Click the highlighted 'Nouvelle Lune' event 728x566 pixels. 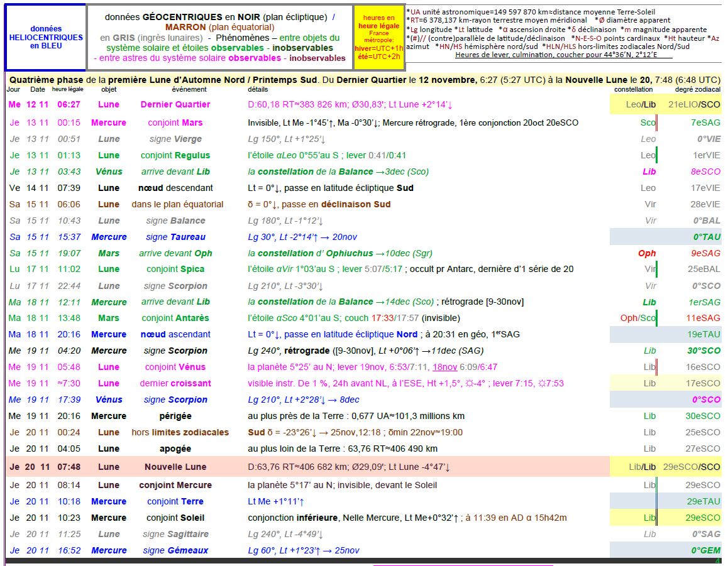coord(175,467)
